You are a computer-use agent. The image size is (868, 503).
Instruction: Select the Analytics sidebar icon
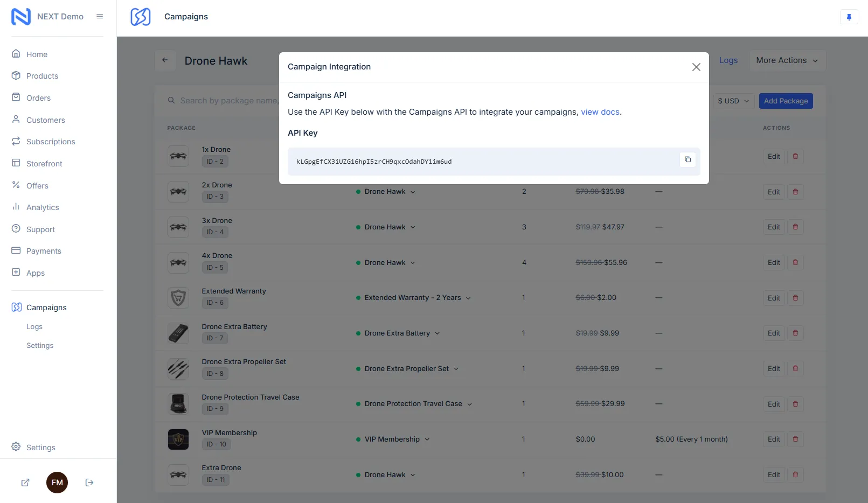pyautogui.click(x=16, y=207)
